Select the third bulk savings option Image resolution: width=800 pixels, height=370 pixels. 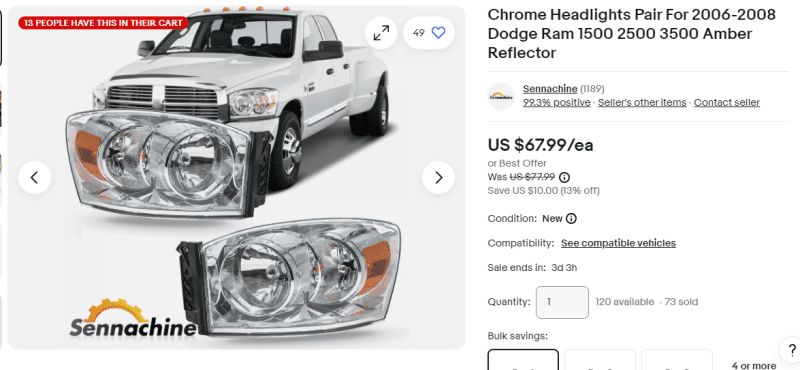pyautogui.click(x=677, y=360)
